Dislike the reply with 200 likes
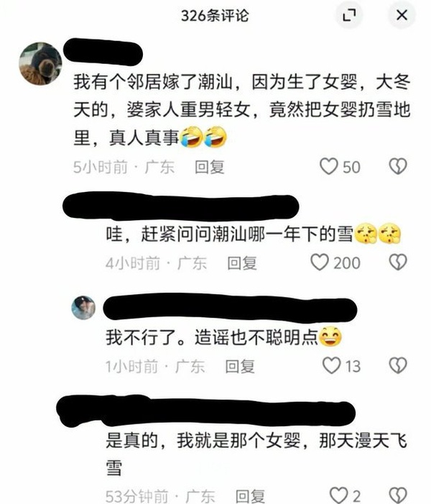431x504 pixels. pos(398,262)
